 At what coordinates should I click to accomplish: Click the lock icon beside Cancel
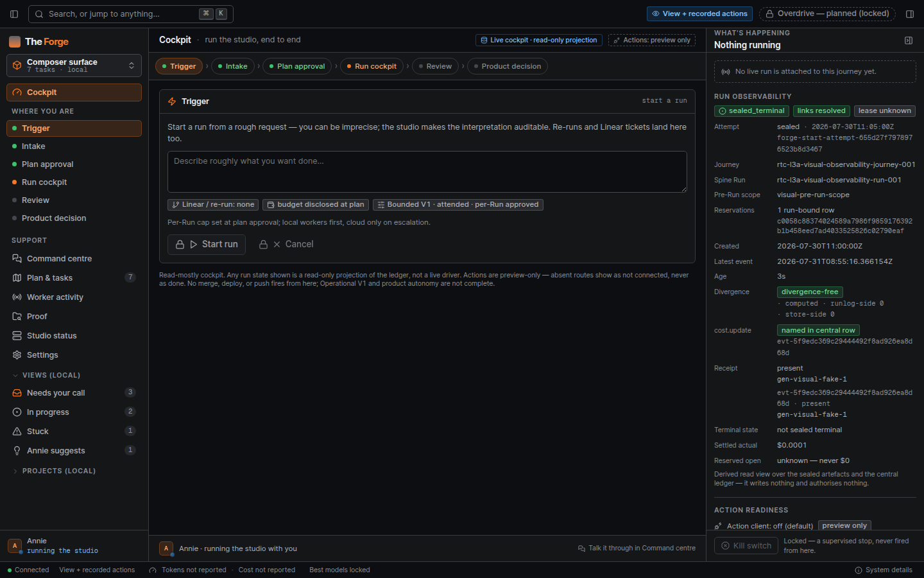pos(263,245)
